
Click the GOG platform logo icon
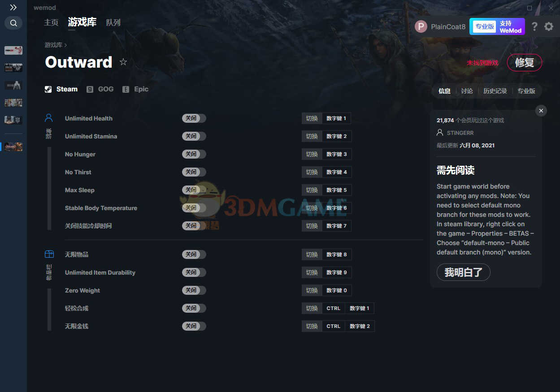90,89
